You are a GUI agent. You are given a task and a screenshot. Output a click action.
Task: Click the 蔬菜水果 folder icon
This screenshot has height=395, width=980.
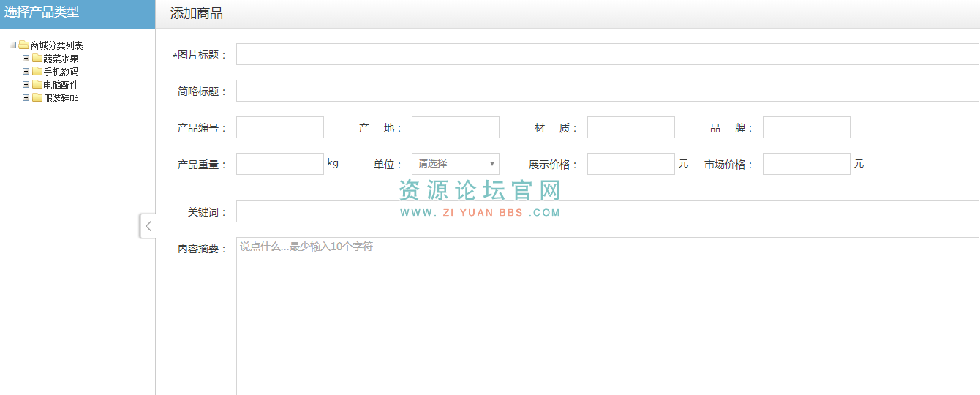(37, 59)
